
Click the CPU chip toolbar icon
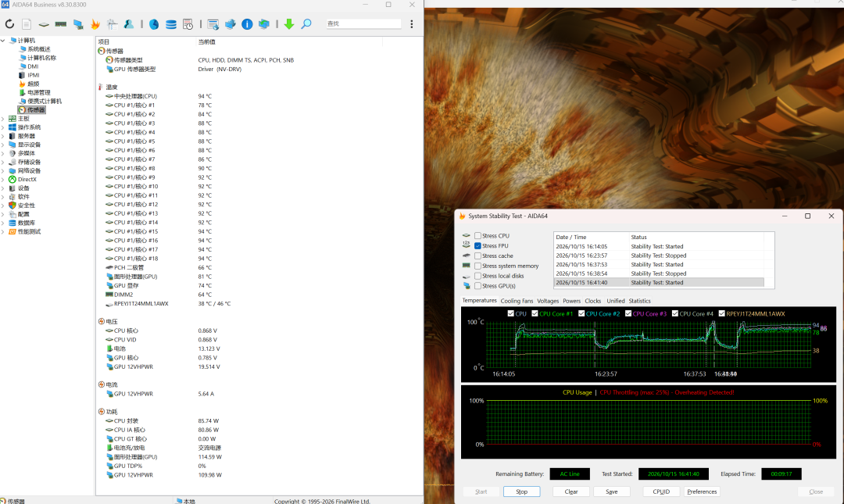(x=44, y=23)
